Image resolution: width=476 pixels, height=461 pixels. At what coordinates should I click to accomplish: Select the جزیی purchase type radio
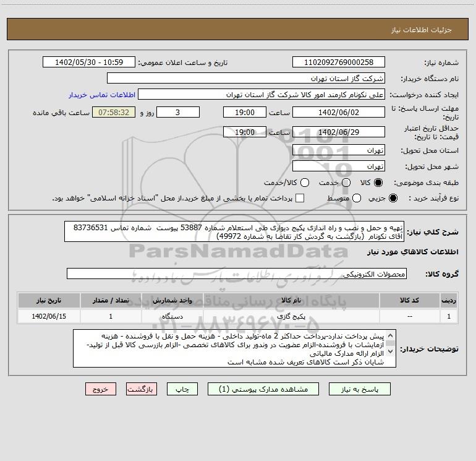[393, 199]
